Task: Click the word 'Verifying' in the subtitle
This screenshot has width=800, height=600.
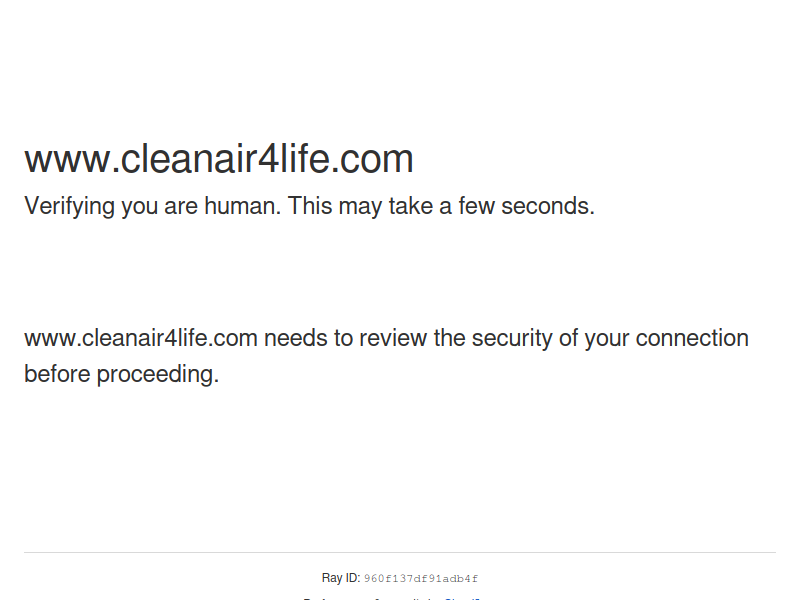Action: click(69, 207)
